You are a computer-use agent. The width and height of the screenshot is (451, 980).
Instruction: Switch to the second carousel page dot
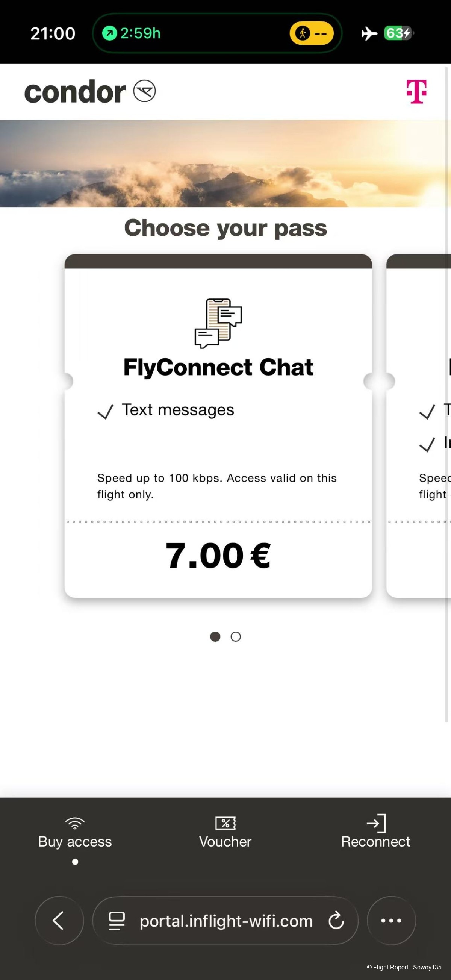pyautogui.click(x=236, y=636)
